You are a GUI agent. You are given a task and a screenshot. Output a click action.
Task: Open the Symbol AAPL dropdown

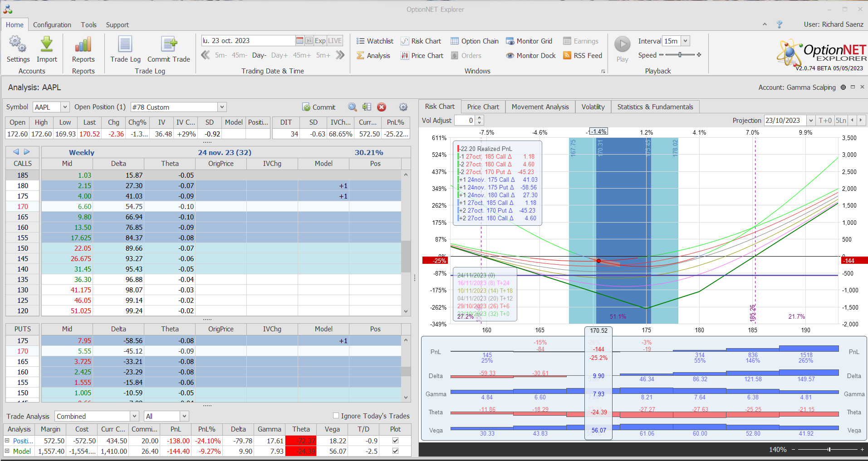(65, 107)
